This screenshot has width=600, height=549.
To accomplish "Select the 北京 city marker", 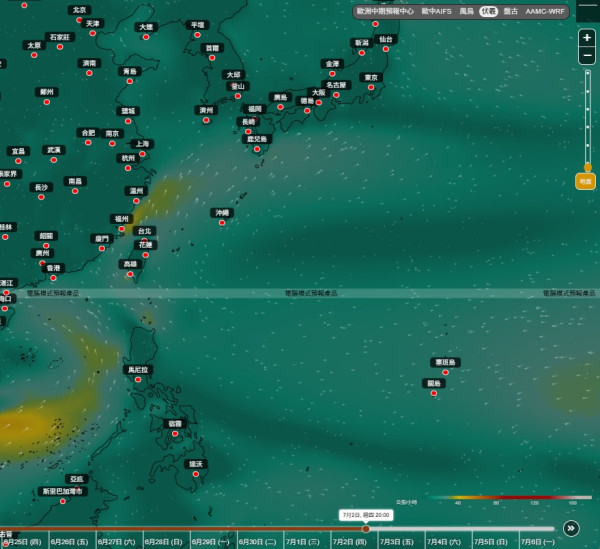I will 79,20.
